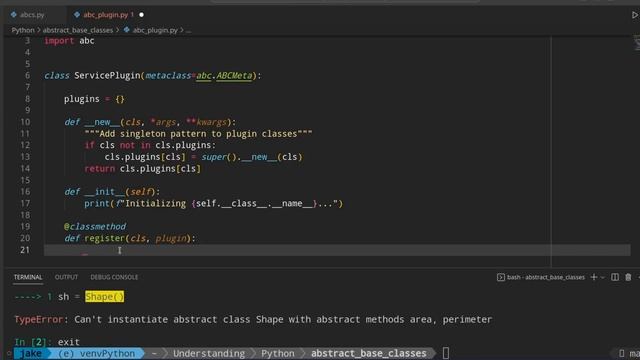Click the __new__ method definition

click(150, 122)
